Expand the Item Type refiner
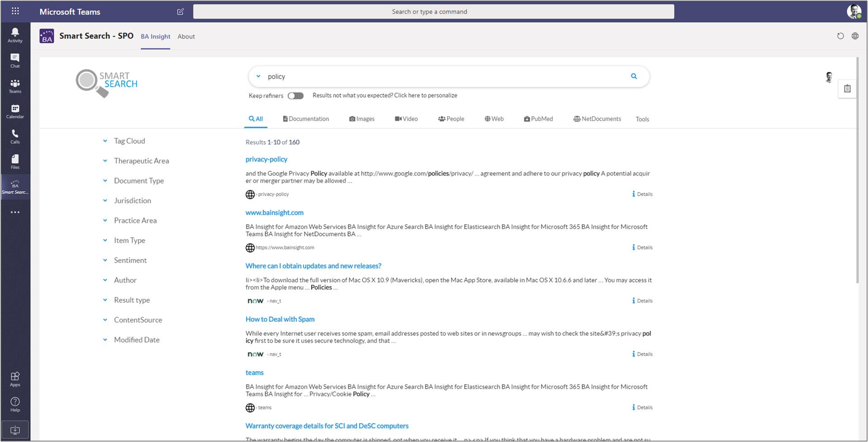 [105, 240]
